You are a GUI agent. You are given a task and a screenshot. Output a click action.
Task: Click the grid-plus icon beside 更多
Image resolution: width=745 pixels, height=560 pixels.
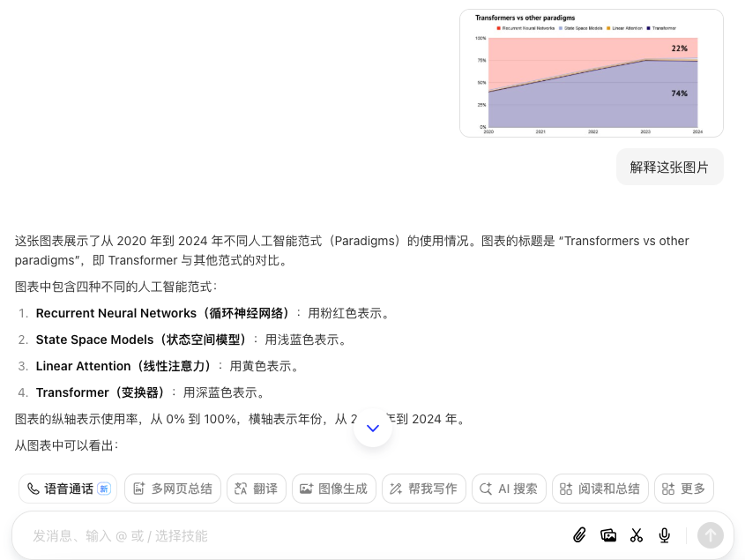coord(668,489)
